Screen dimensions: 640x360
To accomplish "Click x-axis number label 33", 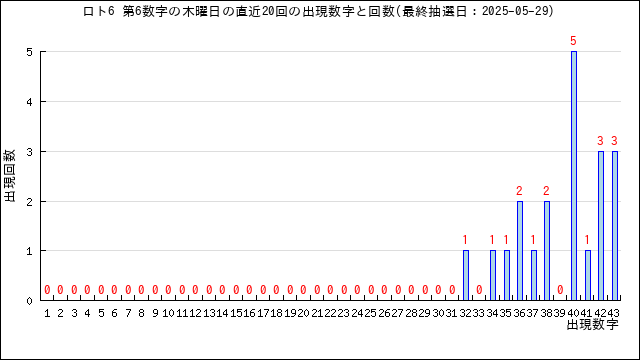I will pyautogui.click(x=478, y=313).
